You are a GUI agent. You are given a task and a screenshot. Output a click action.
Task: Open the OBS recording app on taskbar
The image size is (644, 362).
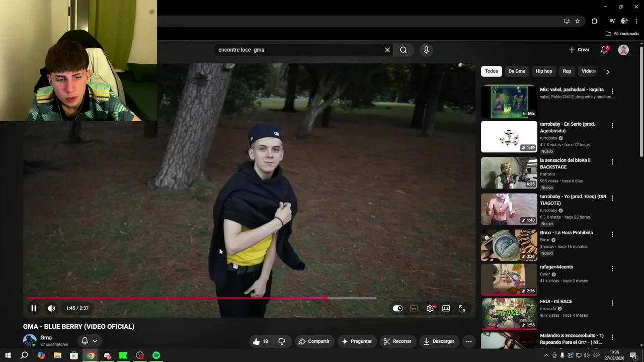(140, 355)
